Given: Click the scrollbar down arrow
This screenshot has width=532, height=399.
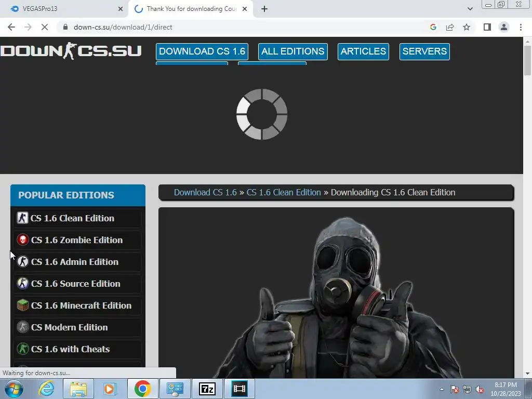Looking at the screenshot, I should [x=527, y=374].
